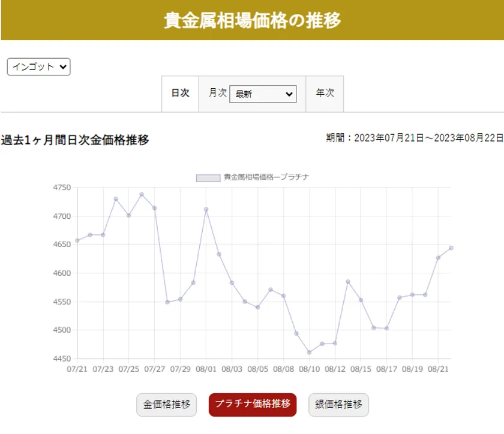Click the last data point on the chart
504x434 pixels.
pyautogui.click(x=451, y=248)
